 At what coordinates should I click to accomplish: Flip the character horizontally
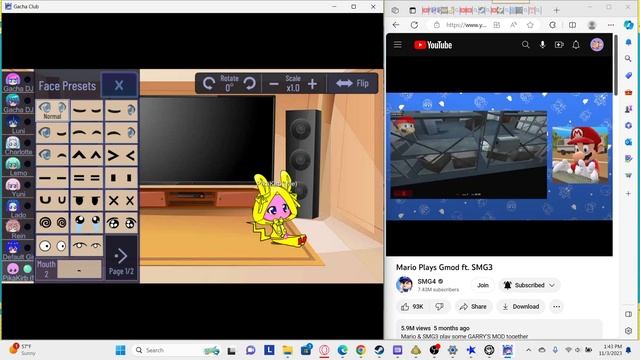click(x=352, y=83)
